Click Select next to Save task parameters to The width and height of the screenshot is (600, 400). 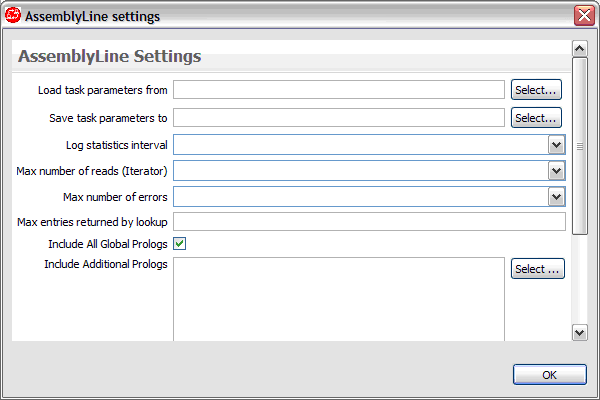pyautogui.click(x=536, y=118)
